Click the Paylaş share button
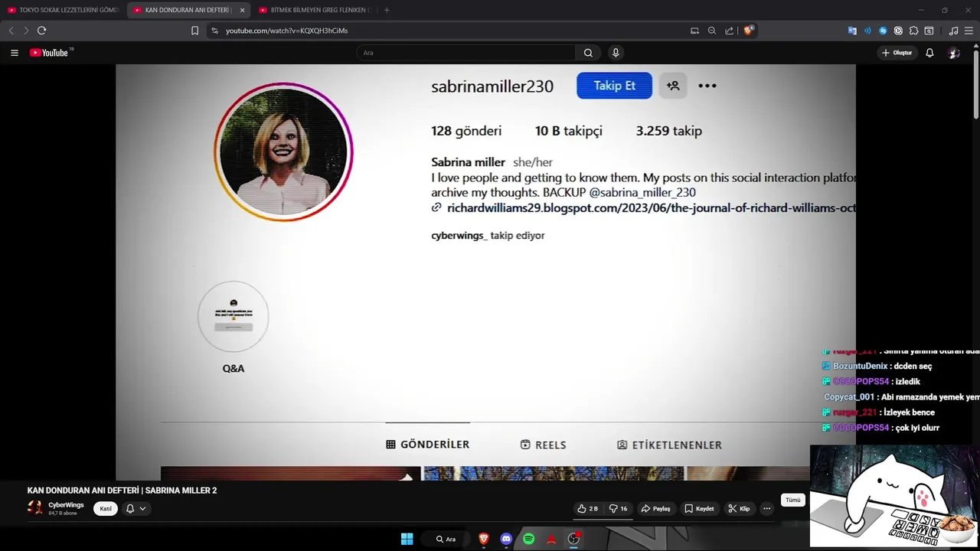The height and width of the screenshot is (551, 980). (x=656, y=508)
